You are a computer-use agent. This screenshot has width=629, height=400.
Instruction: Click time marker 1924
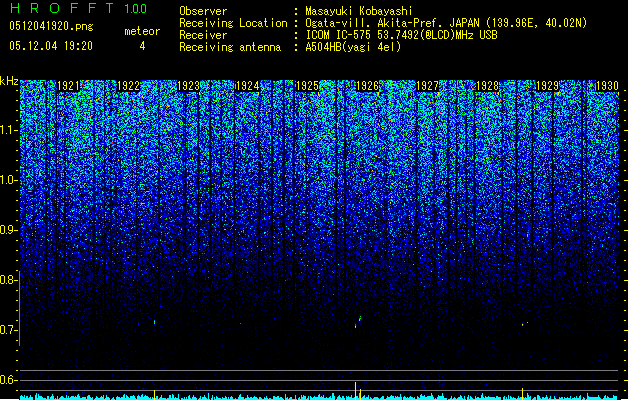pyautogui.click(x=248, y=86)
